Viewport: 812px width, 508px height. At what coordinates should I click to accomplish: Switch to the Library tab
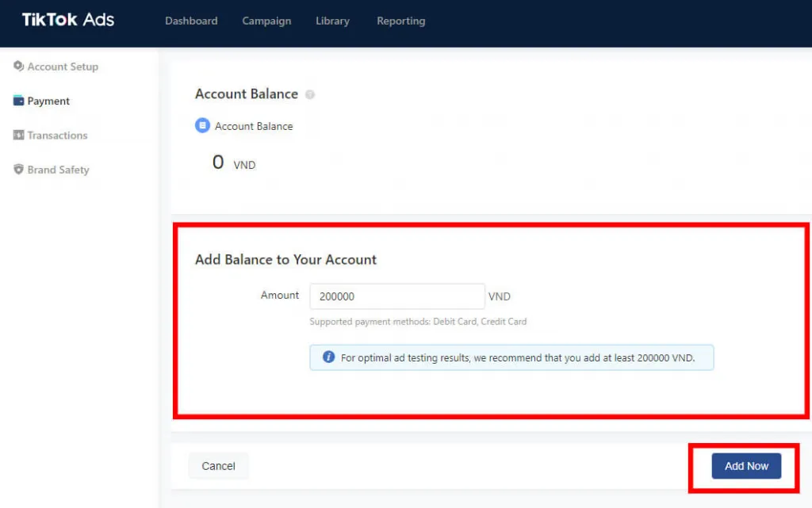332,21
